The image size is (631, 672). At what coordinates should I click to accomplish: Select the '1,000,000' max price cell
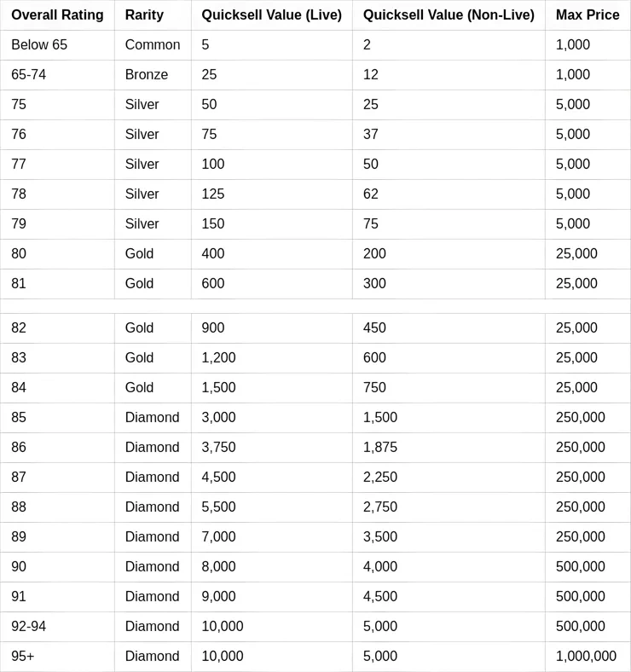[586, 657]
